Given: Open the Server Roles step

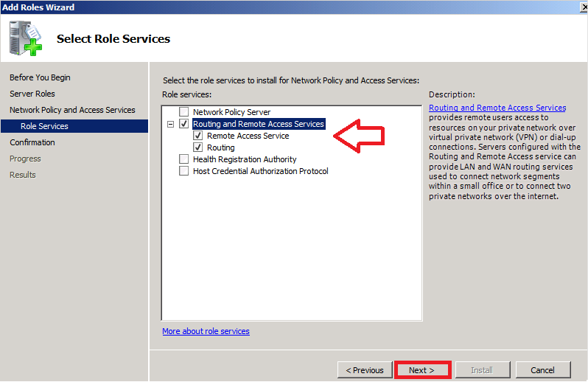Looking at the screenshot, I should [32, 94].
